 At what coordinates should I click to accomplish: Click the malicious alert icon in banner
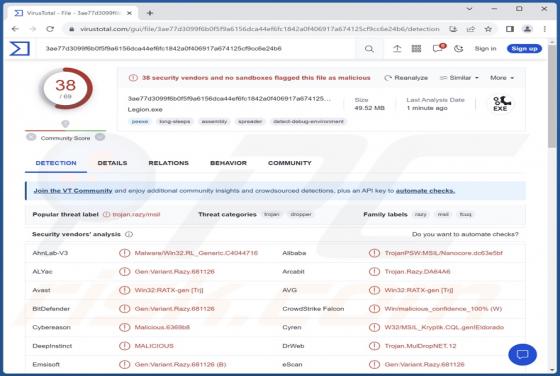[133, 78]
